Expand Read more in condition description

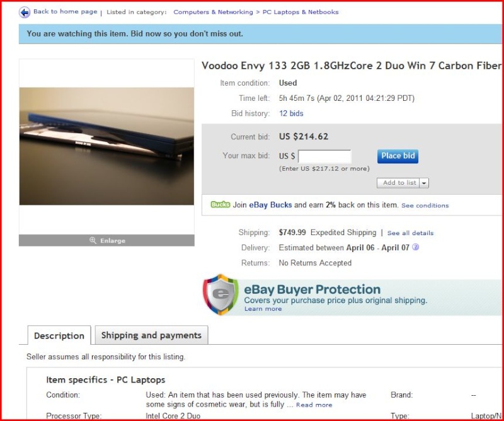pyautogui.click(x=314, y=405)
